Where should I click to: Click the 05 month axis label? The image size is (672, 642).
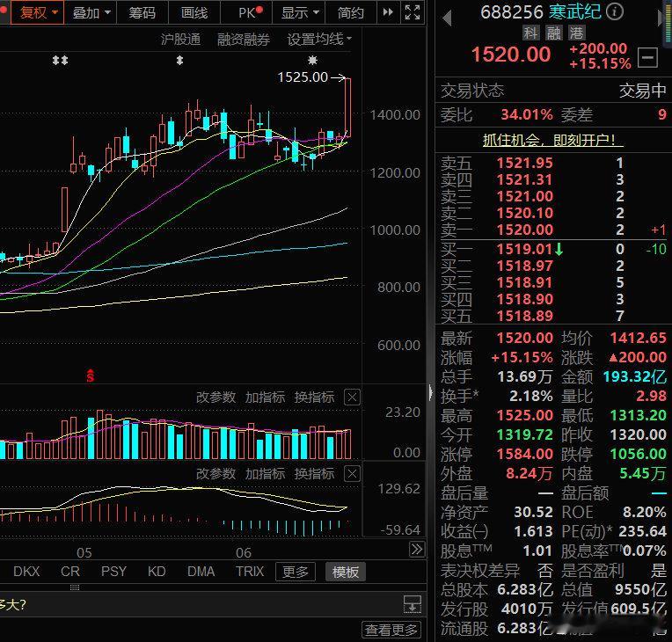[84, 552]
